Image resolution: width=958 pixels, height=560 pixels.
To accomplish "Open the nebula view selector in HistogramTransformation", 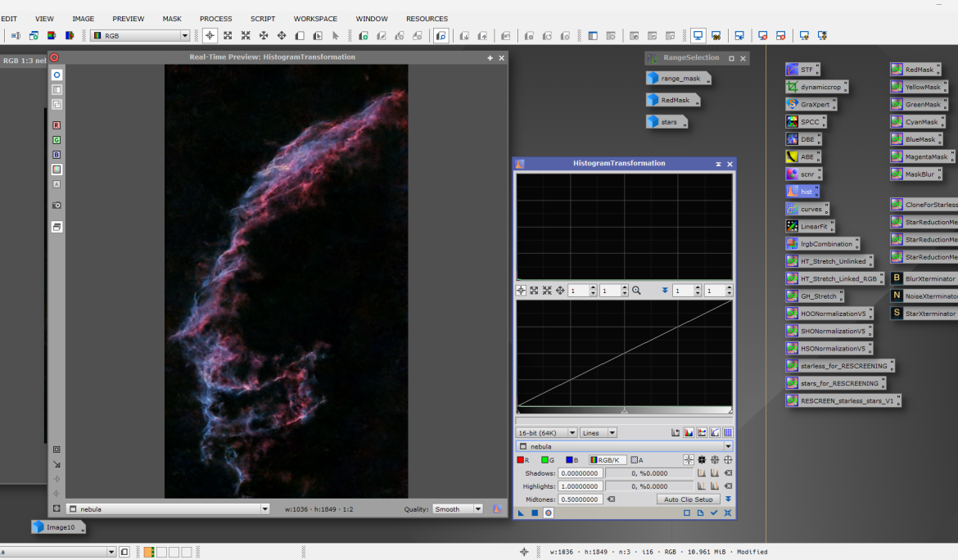I will (728, 446).
